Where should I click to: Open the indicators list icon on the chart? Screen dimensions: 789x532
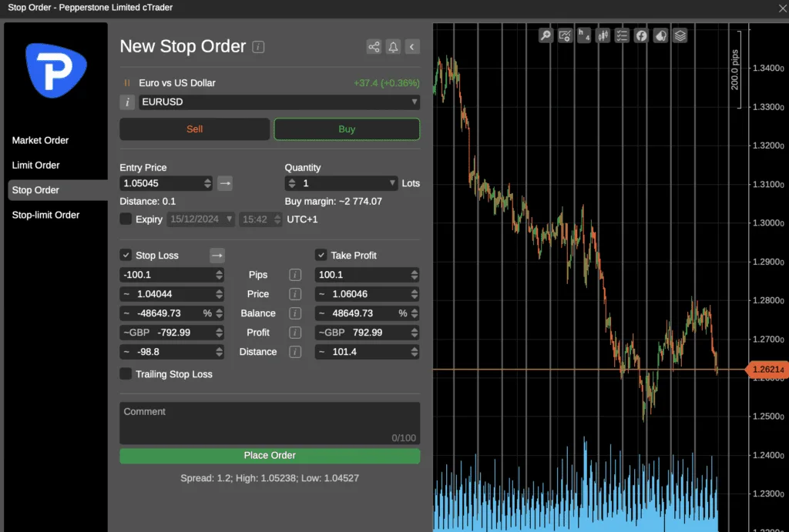click(x=622, y=35)
